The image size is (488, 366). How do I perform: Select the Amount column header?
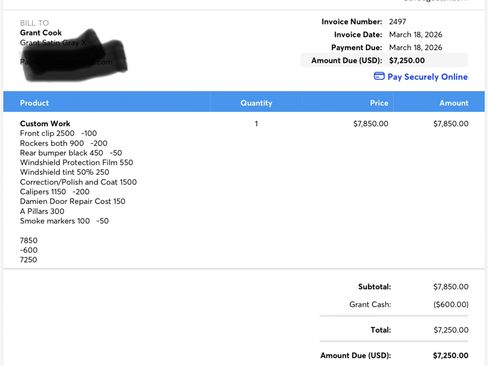(x=454, y=103)
